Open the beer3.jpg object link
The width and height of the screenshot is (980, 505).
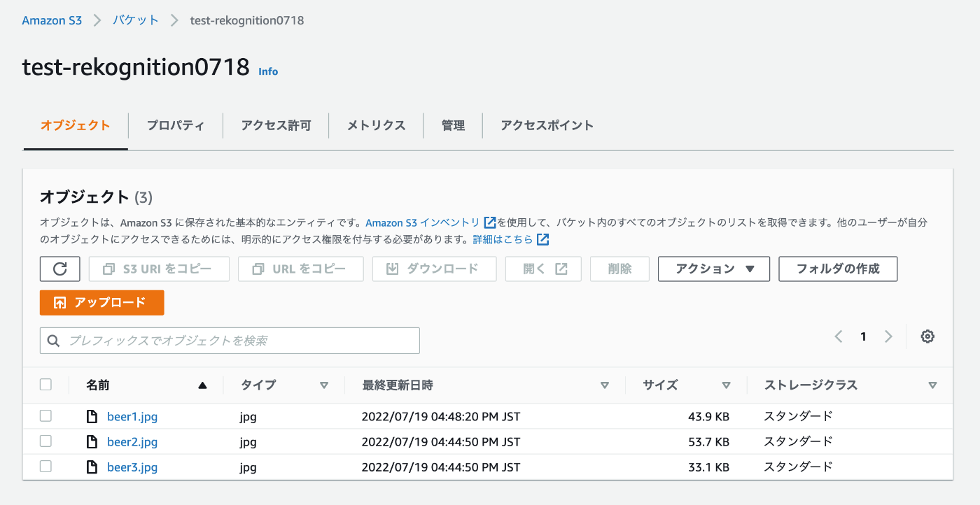pos(132,467)
